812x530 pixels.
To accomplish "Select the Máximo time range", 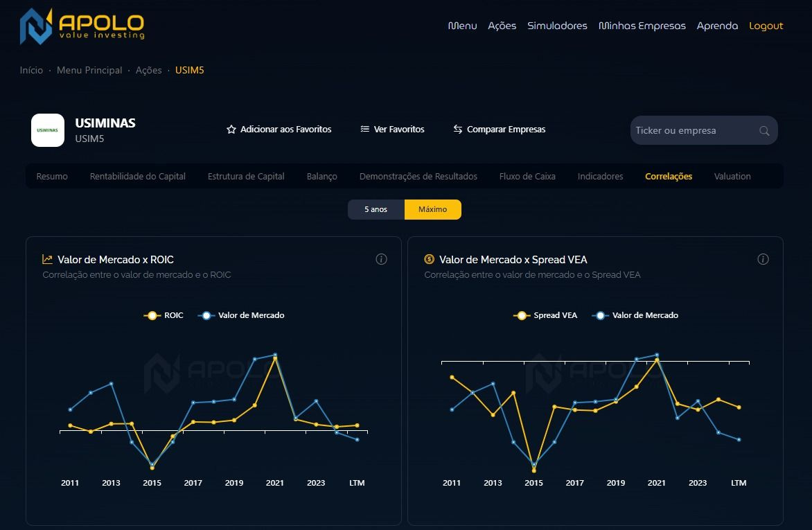I will (x=433, y=209).
